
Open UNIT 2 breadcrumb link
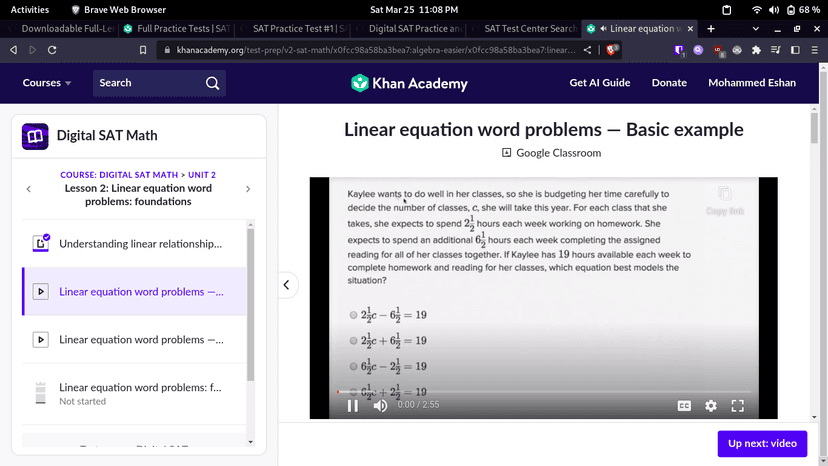(202, 175)
